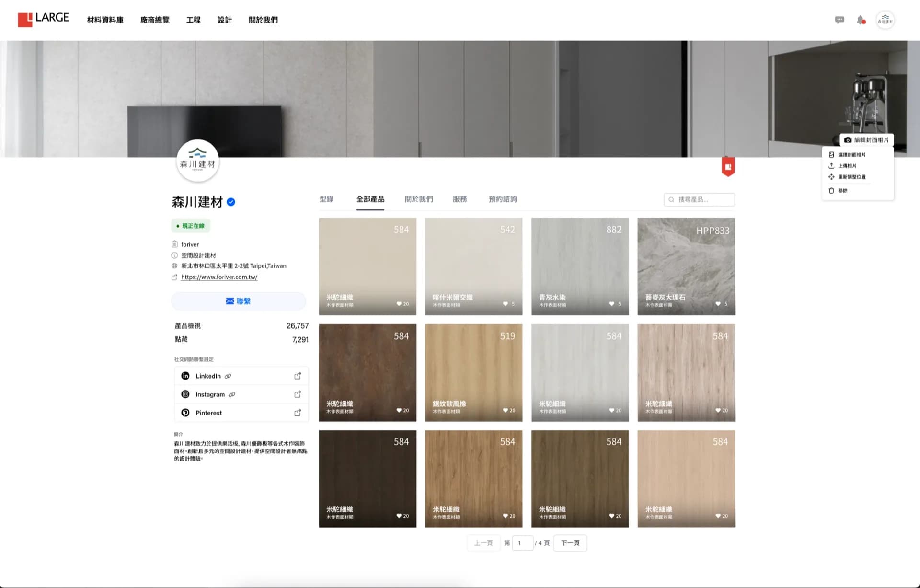The width and height of the screenshot is (920, 588).
Task: Open Pinterest external link icon
Action: coord(298,413)
